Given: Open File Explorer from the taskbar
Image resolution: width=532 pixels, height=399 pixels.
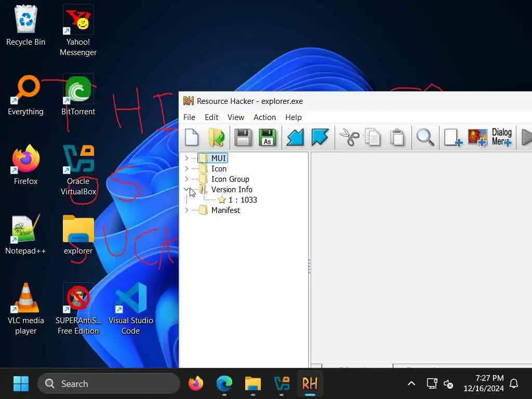Looking at the screenshot, I should [253, 384].
